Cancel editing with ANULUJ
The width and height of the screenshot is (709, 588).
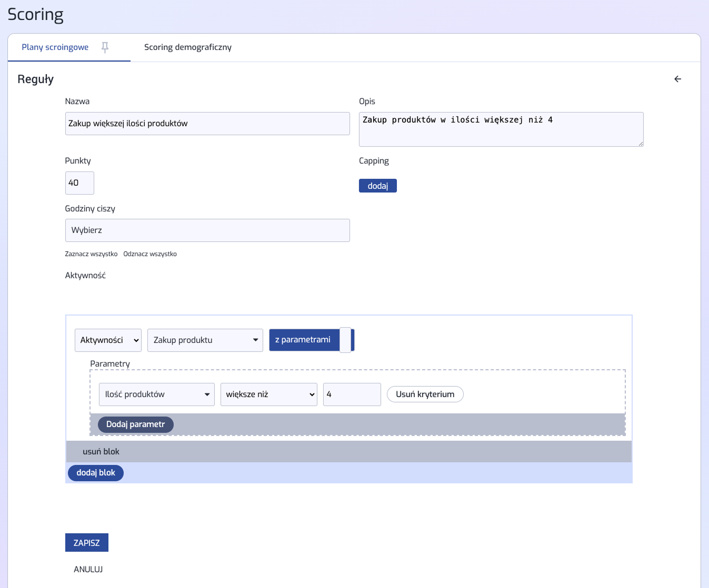88,570
